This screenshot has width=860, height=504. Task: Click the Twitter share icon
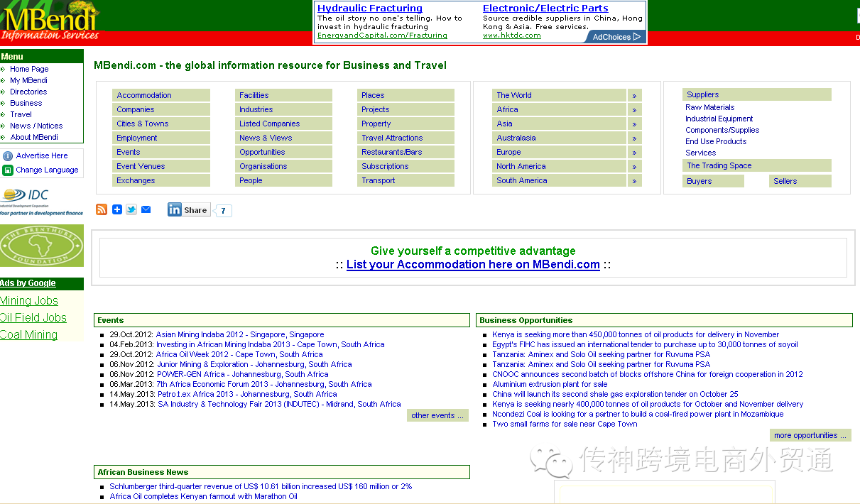coord(131,209)
